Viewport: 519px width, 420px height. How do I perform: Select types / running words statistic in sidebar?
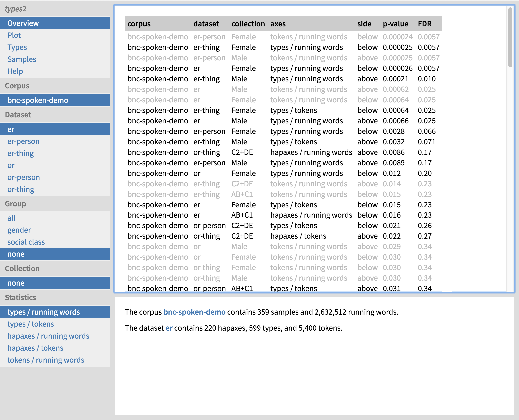pos(55,312)
